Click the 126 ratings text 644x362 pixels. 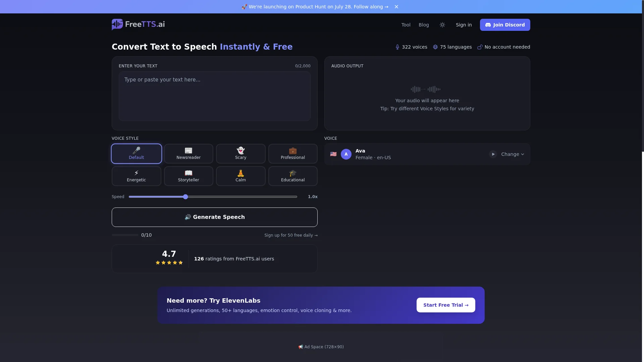tap(234, 259)
